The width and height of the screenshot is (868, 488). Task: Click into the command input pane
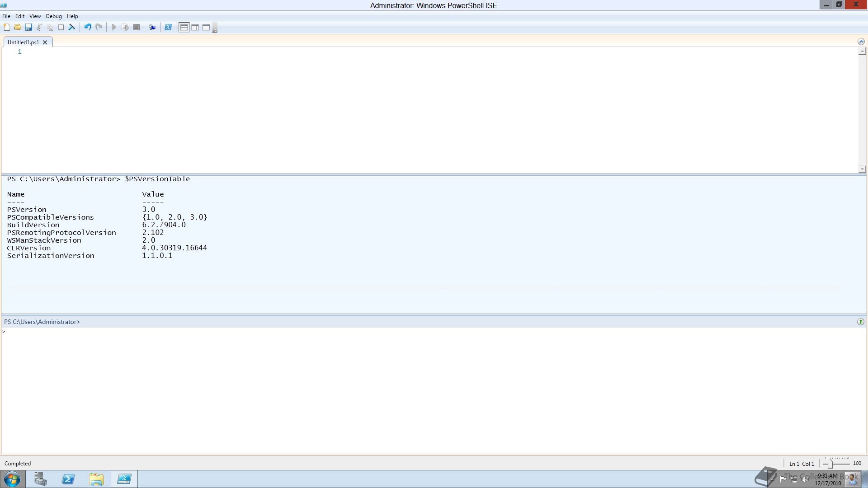434,391
